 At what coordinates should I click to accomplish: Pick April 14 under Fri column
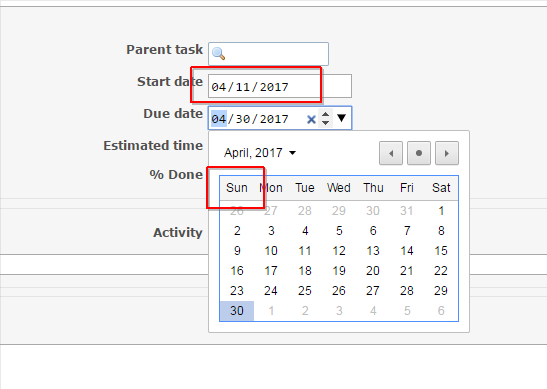pyautogui.click(x=407, y=251)
